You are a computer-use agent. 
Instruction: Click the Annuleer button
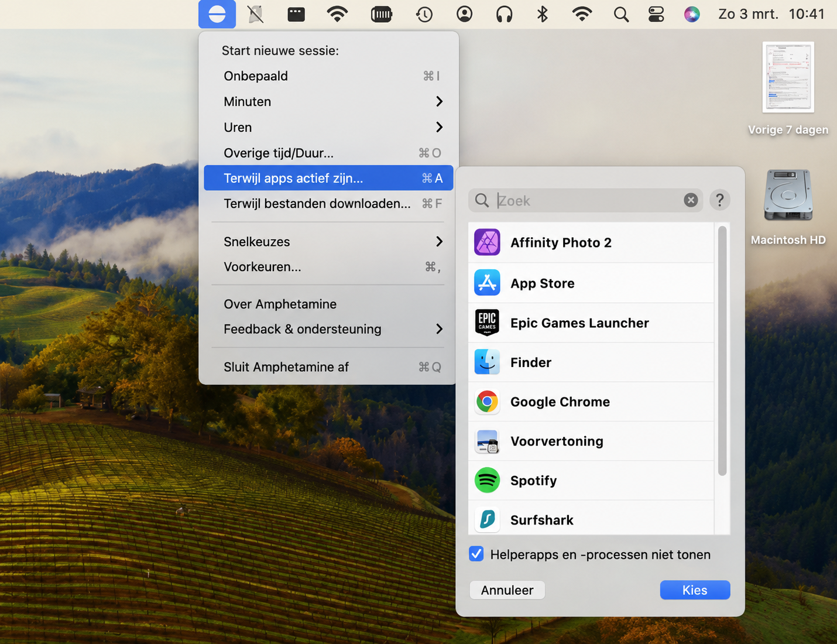507,590
